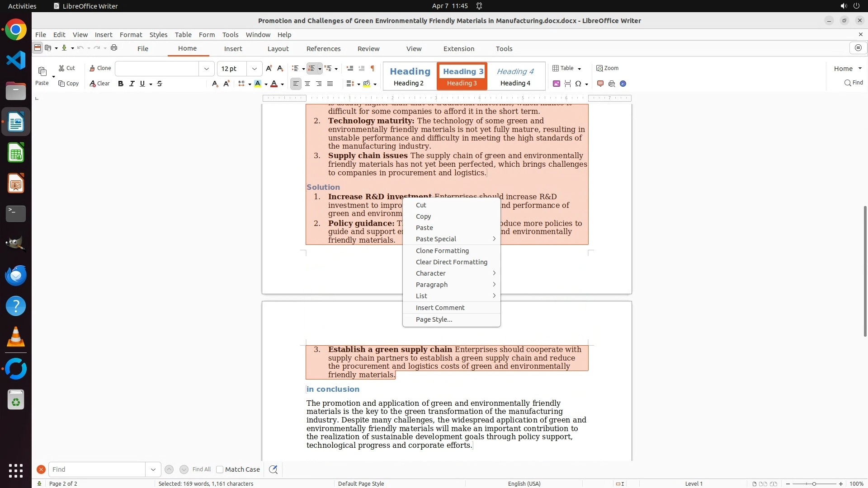Justify the paragraph text
This screenshot has height=488, width=868.
tap(330, 84)
